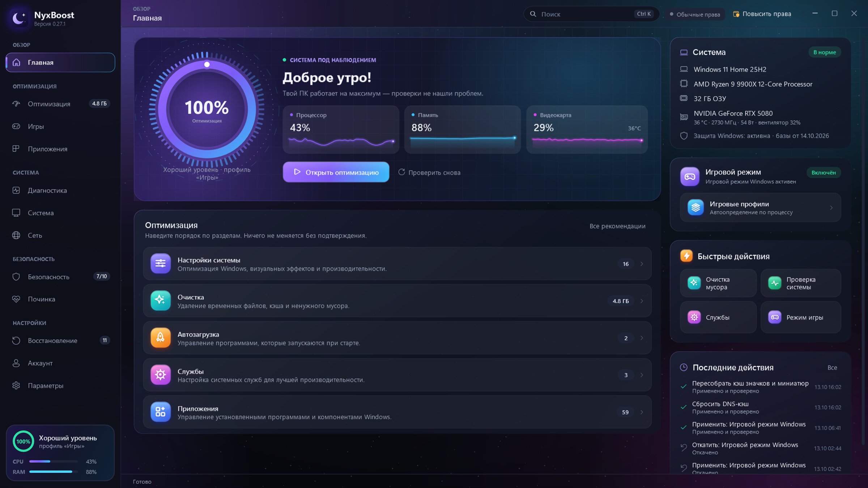Click the Открыть оптимизацию button
The height and width of the screenshot is (488, 868).
336,172
